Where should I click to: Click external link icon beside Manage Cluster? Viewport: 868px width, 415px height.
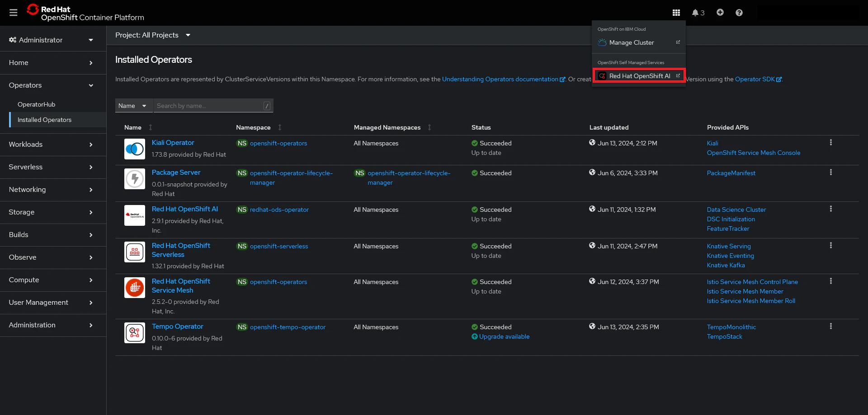pyautogui.click(x=678, y=42)
